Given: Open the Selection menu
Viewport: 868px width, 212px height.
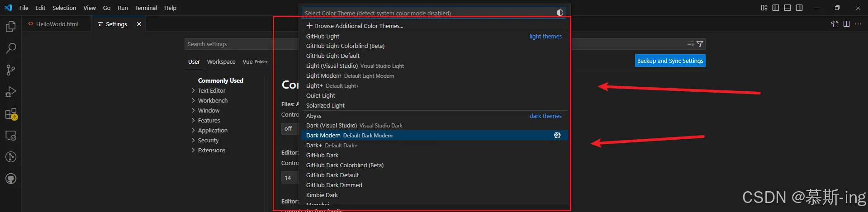Looking at the screenshot, I should [x=64, y=8].
